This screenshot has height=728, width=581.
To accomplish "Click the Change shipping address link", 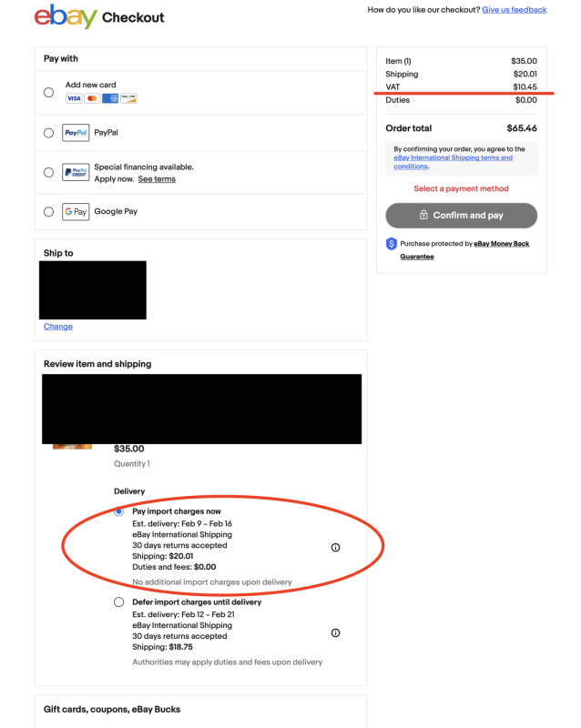I will 58,327.
